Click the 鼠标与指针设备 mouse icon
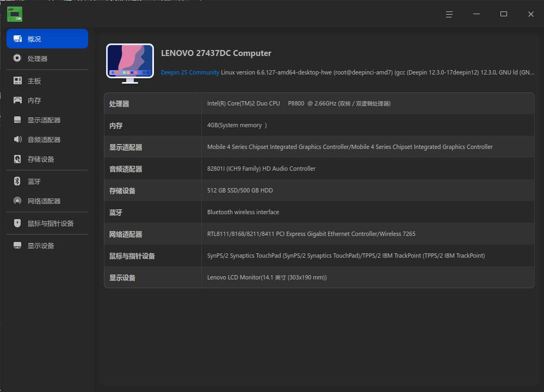This screenshot has height=392, width=544. (17, 223)
